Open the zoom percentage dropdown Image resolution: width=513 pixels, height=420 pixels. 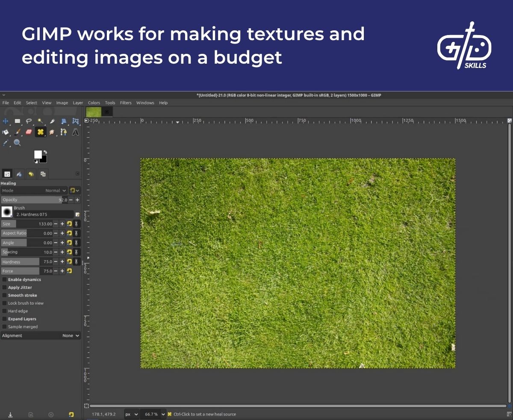tap(153, 414)
